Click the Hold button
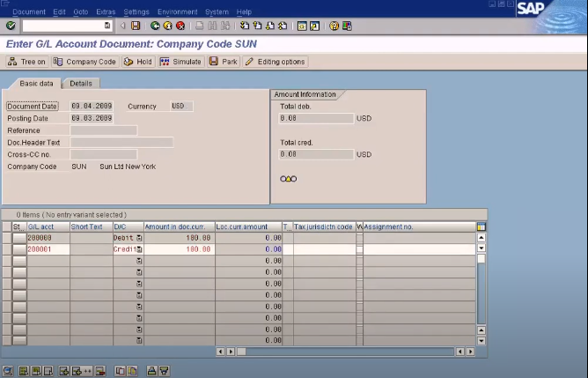This screenshot has width=588, height=378. pos(138,62)
